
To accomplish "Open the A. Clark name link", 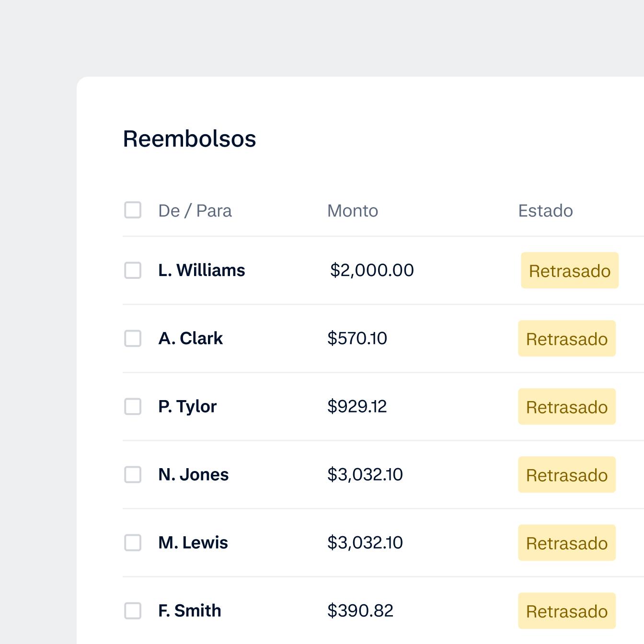I will click(190, 338).
